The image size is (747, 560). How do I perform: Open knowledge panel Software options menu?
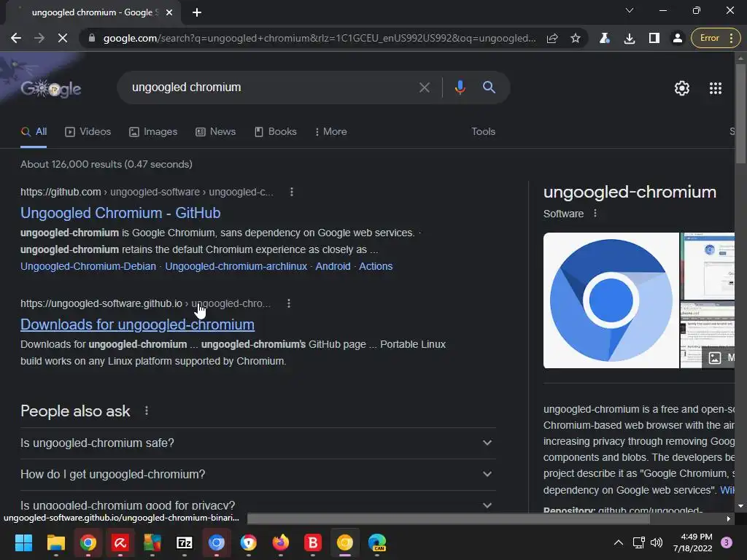(595, 214)
